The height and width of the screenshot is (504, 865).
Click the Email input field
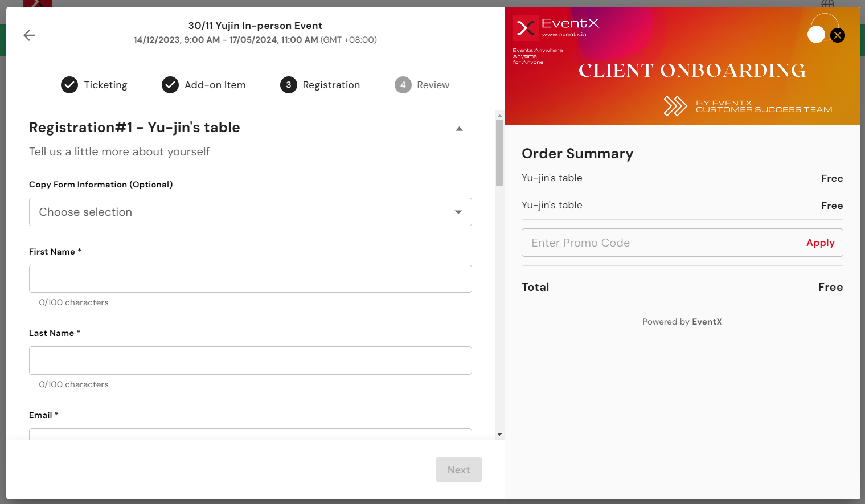(251, 434)
